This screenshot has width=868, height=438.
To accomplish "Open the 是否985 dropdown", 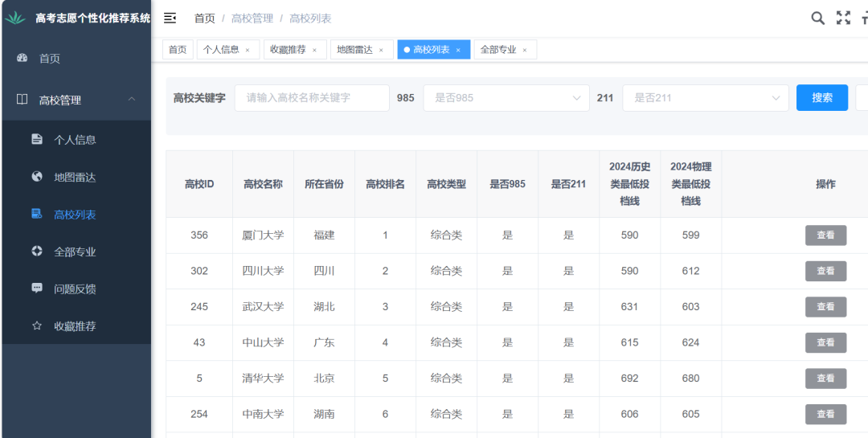I will coord(506,98).
